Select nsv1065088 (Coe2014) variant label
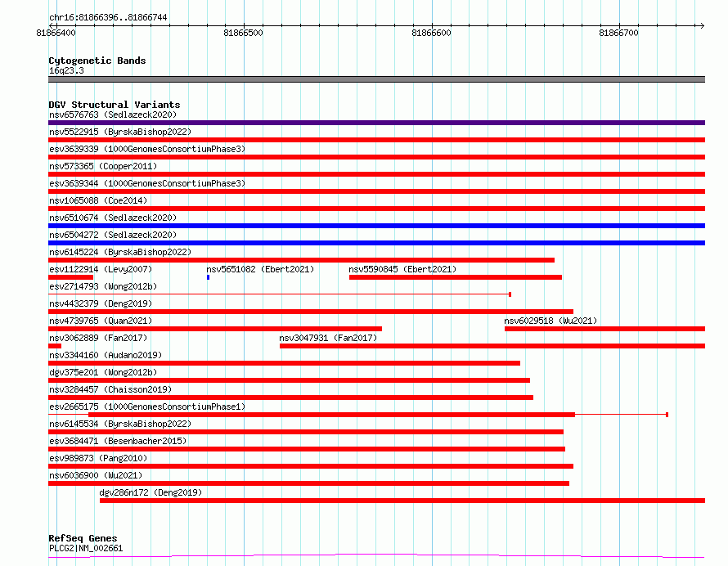 point(98,200)
